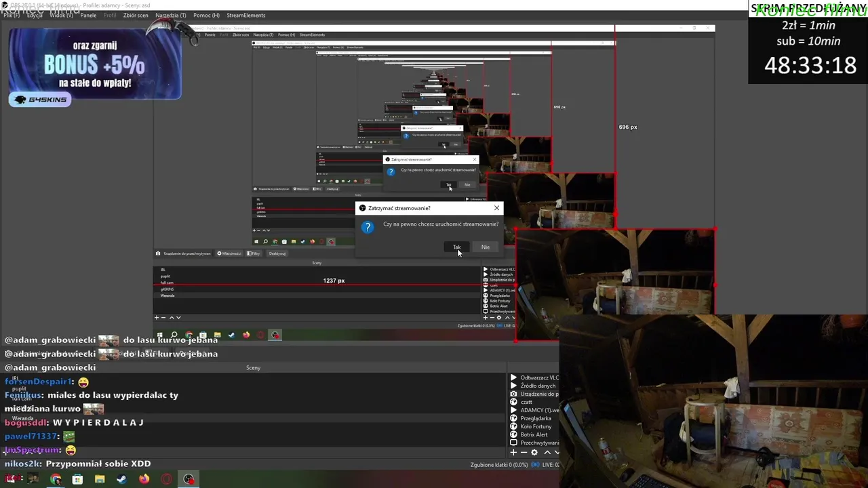Open the Panele menu

pyautogui.click(x=88, y=15)
